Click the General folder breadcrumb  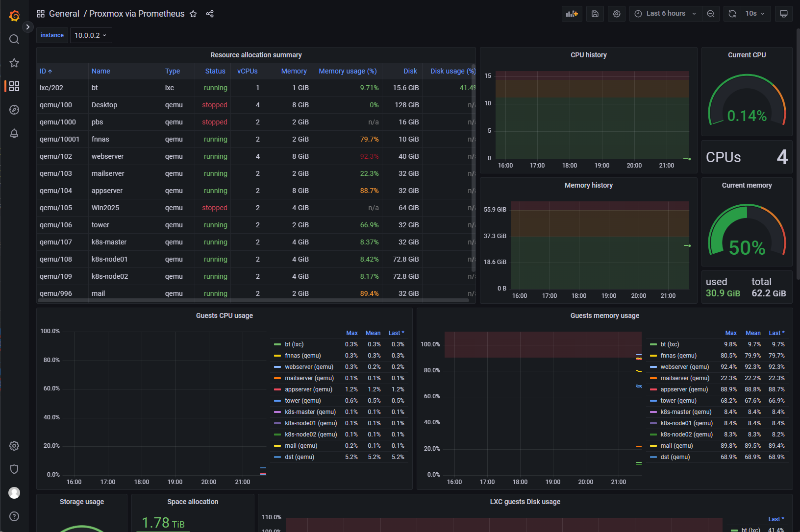(x=64, y=14)
